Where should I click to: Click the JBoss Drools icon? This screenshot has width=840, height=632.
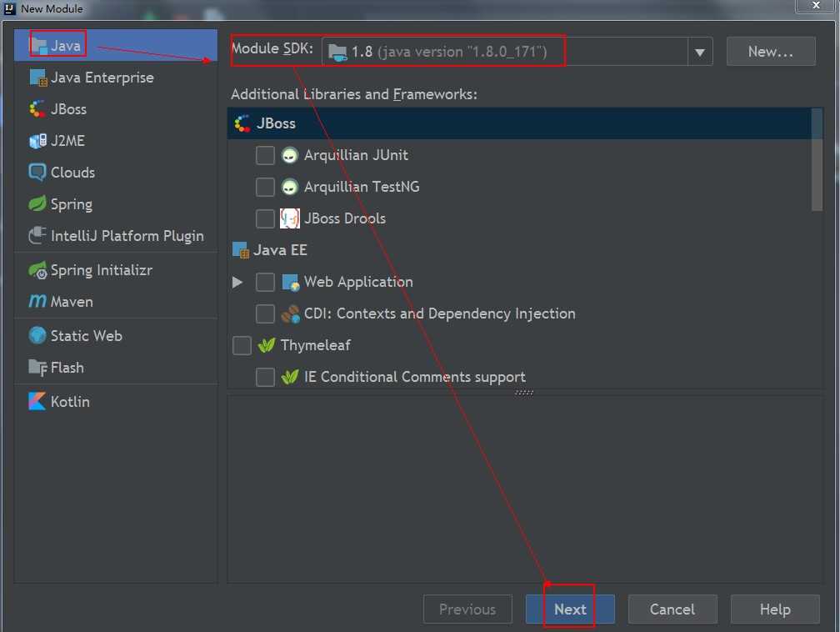[x=290, y=218]
